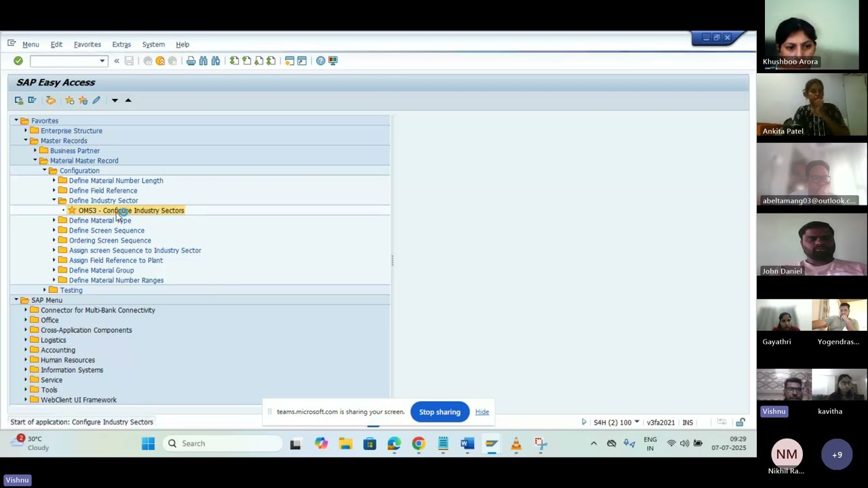Viewport: 868px width, 488px height.
Task: Click in the transaction command field
Action: pyautogui.click(x=65, y=61)
